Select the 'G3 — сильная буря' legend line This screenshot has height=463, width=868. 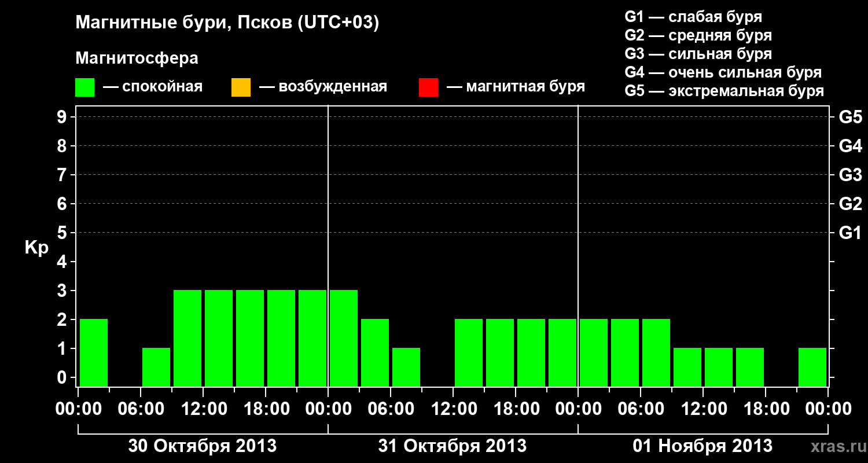coord(698,54)
